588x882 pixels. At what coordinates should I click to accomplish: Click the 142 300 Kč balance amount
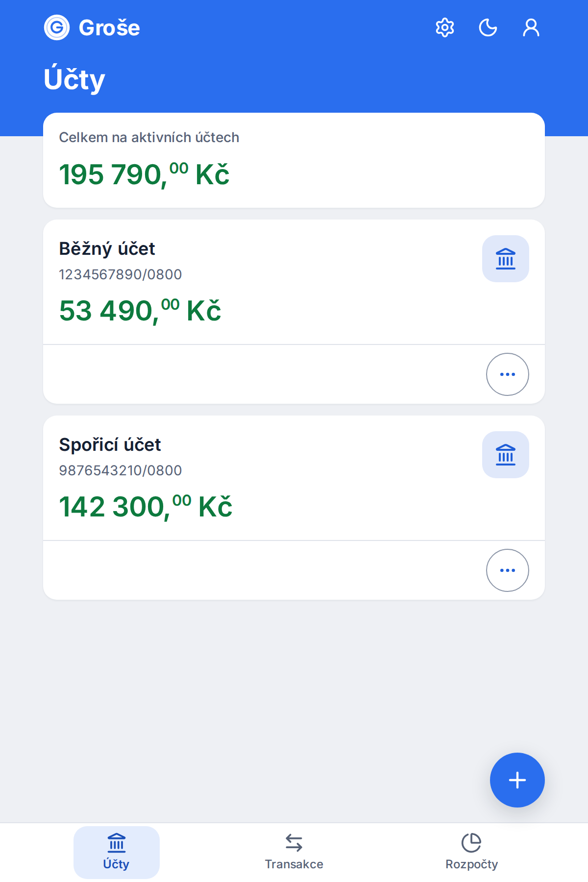[146, 507]
